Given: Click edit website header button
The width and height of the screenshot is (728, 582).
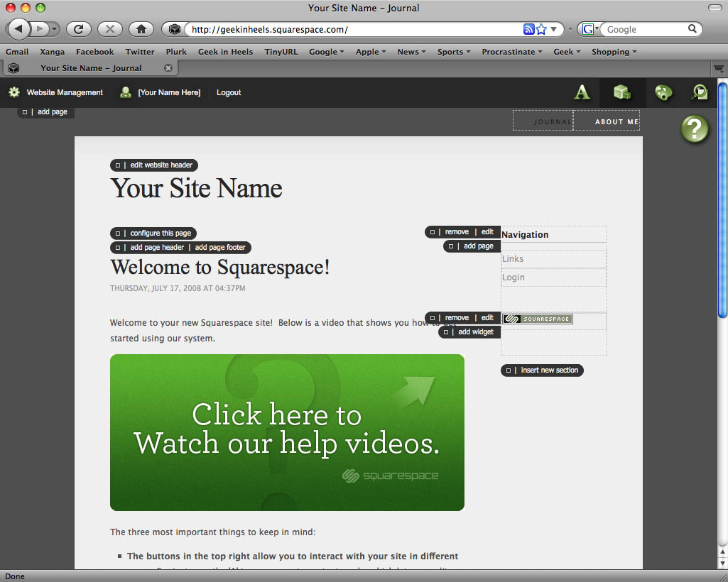Looking at the screenshot, I should tap(161, 165).
